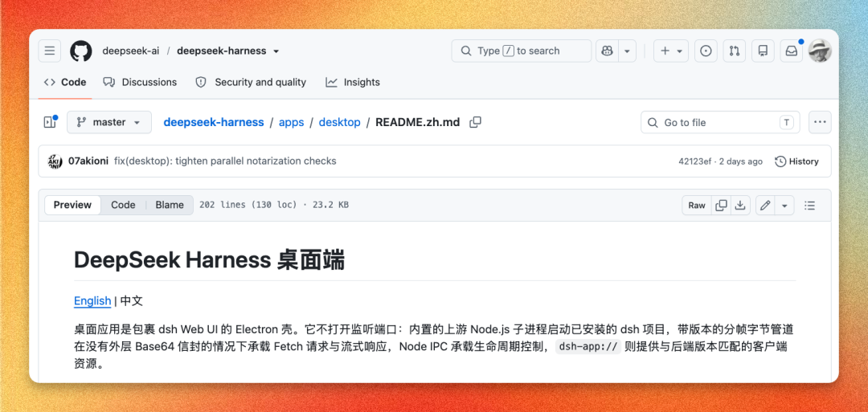The width and height of the screenshot is (868, 412).
Task: Open the document outline icon
Action: [810, 205]
